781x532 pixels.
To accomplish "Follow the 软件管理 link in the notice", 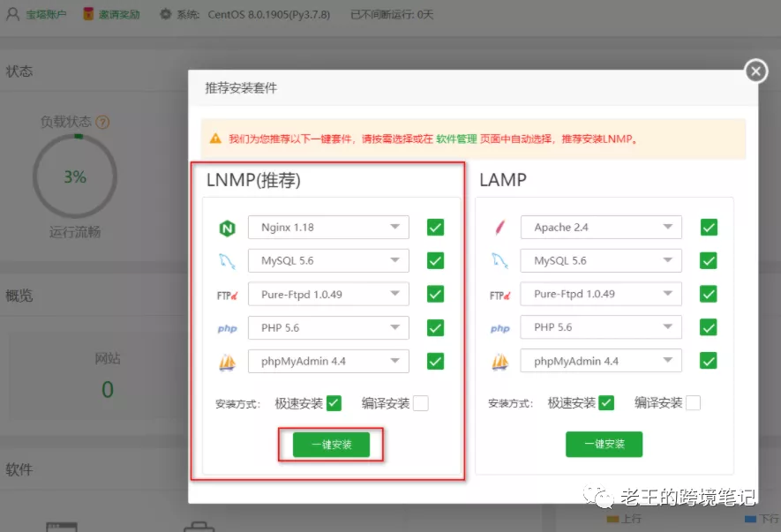I will click(456, 139).
